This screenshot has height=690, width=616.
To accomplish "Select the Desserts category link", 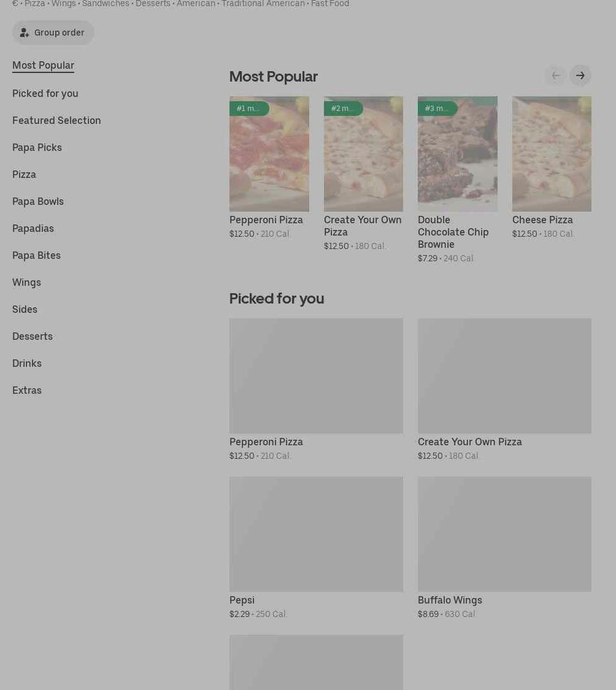I will [33, 336].
